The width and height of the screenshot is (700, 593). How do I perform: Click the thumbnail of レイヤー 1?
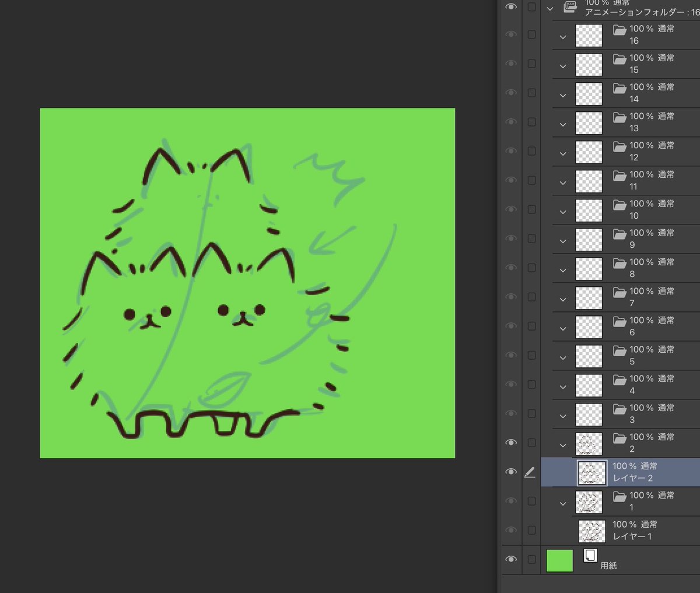click(592, 531)
